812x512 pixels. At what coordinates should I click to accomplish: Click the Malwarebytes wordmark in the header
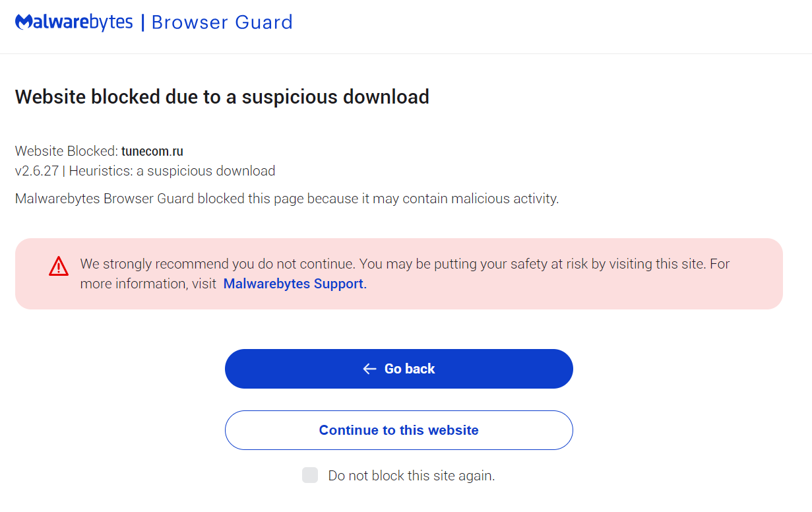tap(74, 22)
